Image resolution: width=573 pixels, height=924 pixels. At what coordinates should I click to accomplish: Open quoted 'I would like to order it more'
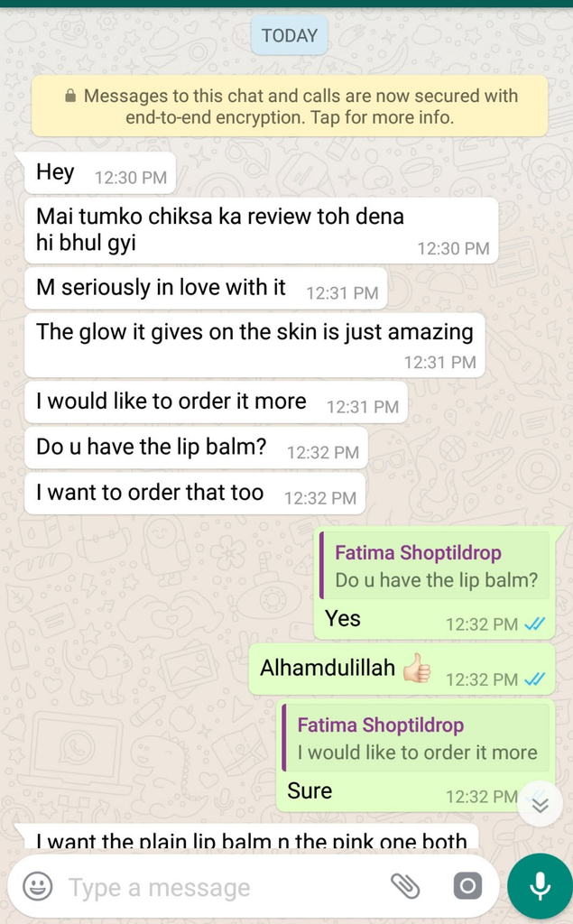(x=416, y=738)
